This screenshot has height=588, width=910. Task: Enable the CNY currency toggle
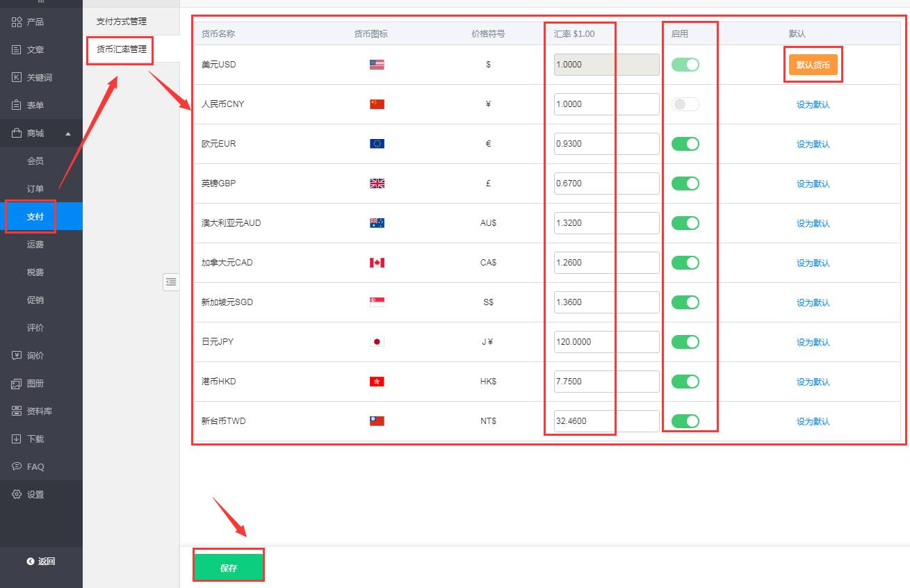[685, 104]
